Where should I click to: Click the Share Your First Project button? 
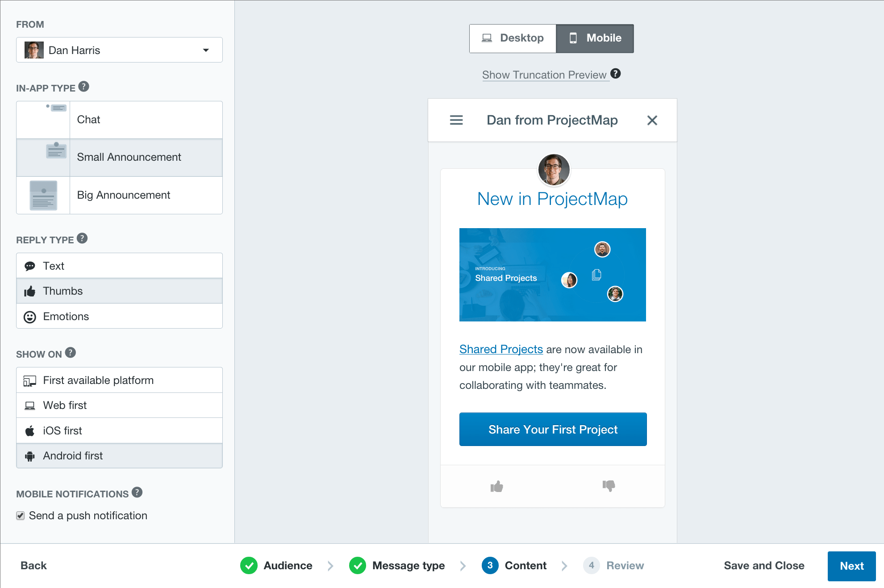click(553, 430)
